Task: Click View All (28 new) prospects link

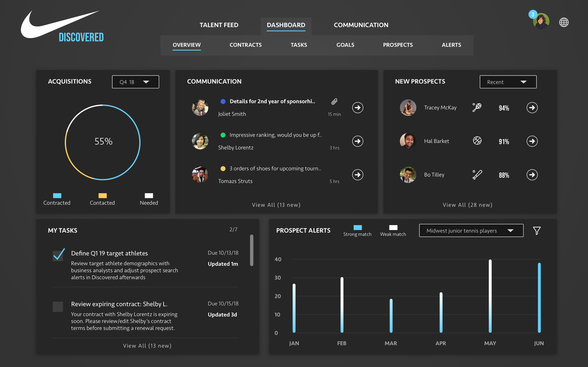Action: 467,205
